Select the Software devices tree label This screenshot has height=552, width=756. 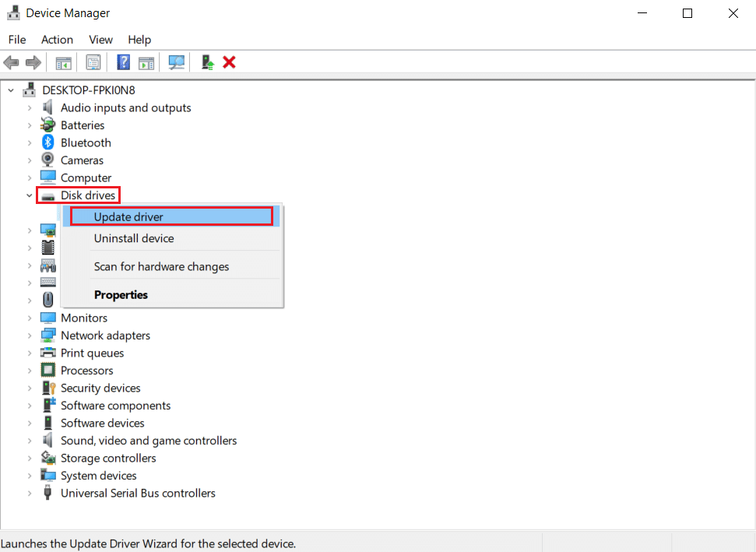click(x=102, y=423)
